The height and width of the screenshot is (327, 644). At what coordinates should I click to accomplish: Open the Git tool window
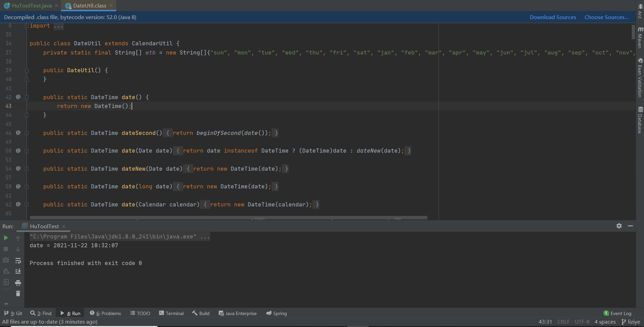[x=13, y=313]
